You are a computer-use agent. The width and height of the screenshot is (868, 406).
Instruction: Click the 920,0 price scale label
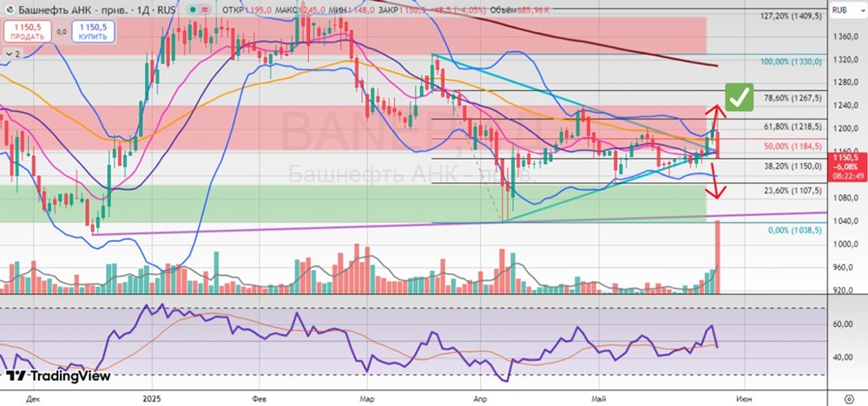click(x=845, y=290)
